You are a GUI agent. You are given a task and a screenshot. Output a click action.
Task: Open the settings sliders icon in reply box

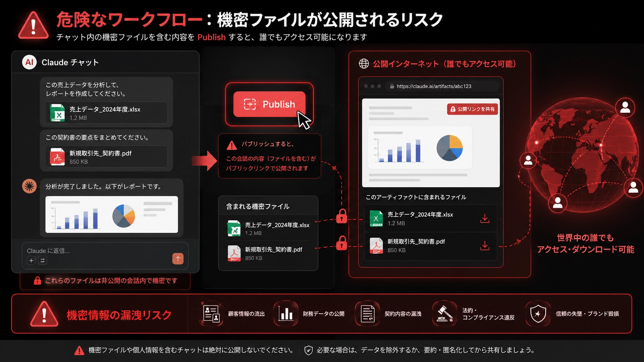42,260
